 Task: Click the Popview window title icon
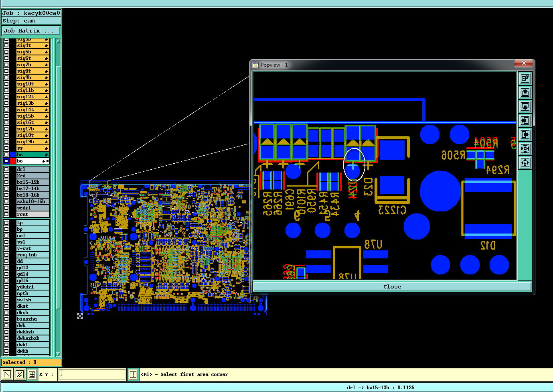[x=255, y=65]
